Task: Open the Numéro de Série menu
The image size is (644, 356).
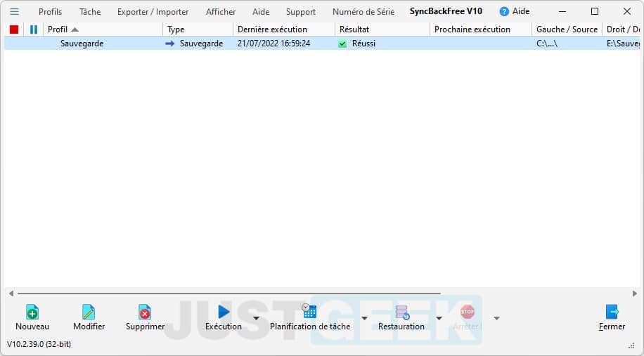Action: [363, 12]
